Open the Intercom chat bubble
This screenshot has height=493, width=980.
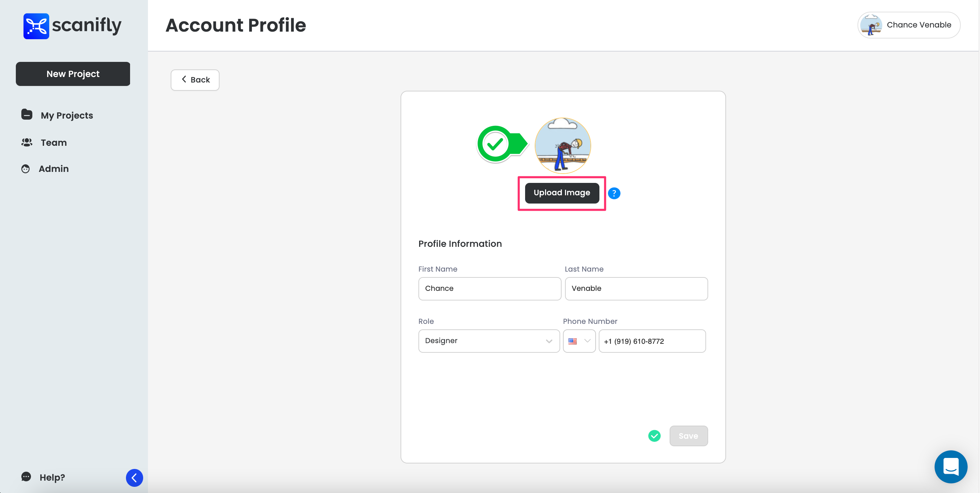coord(951,467)
